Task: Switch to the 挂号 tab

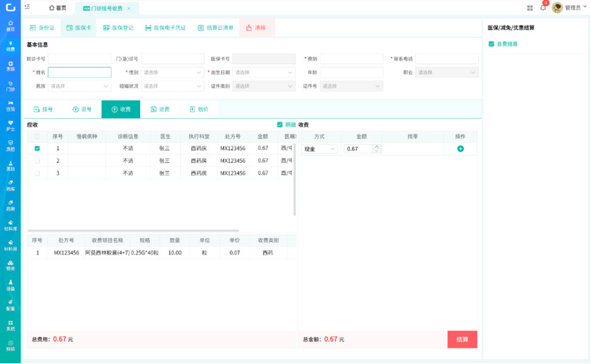Action: pyautogui.click(x=43, y=109)
